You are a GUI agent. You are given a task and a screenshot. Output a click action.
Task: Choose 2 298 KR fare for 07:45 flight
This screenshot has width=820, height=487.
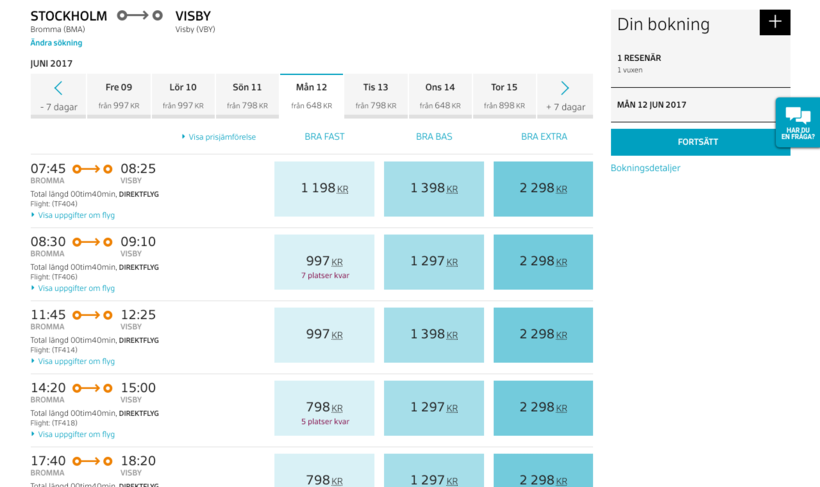pyautogui.click(x=543, y=189)
